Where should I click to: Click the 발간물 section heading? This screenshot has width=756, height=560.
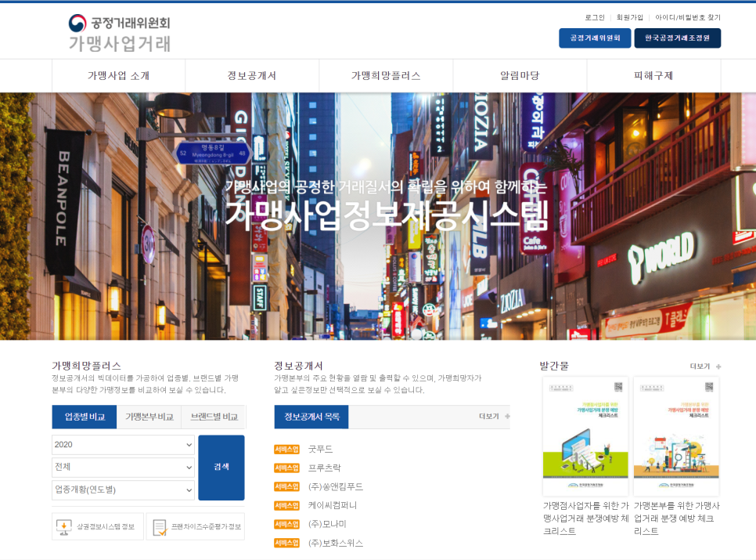[x=554, y=366]
